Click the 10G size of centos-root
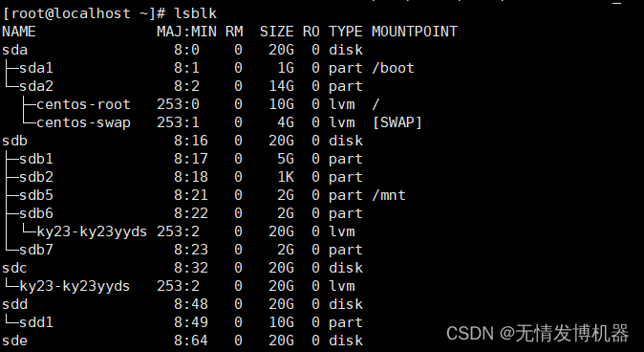Screen dimensions: 644x352 pyautogui.click(x=281, y=104)
